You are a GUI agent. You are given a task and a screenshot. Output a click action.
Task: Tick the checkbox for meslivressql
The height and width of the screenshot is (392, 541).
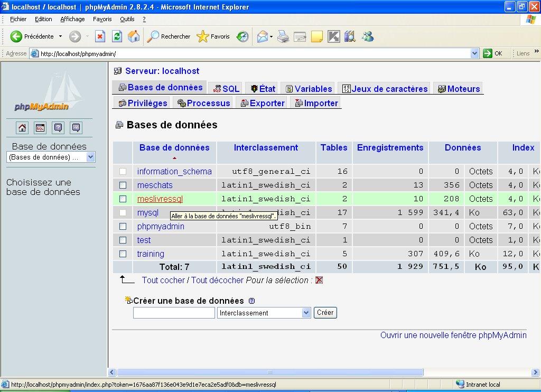123,199
